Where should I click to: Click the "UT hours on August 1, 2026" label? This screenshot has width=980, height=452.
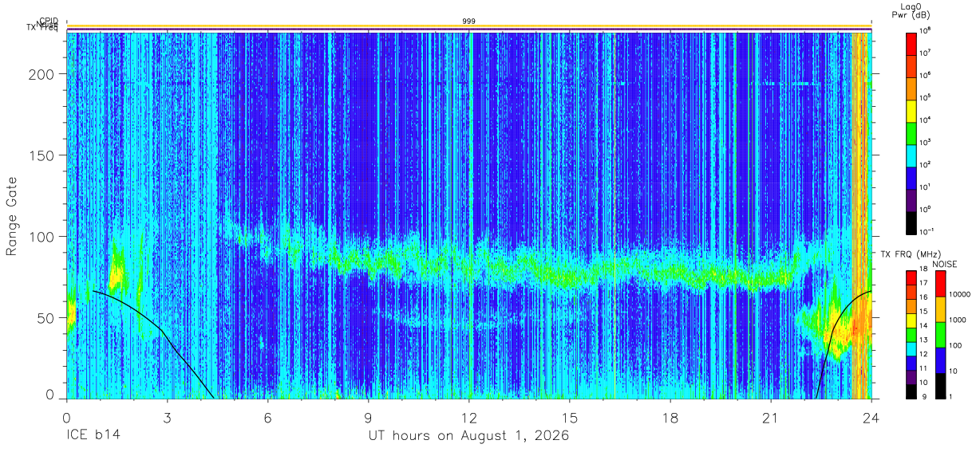(468, 436)
